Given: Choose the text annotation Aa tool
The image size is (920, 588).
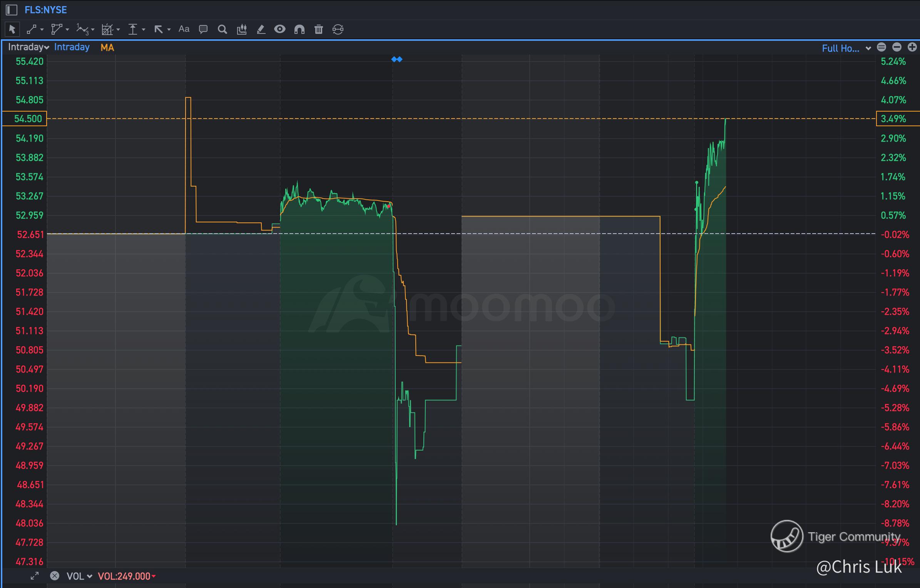Looking at the screenshot, I should click(184, 29).
